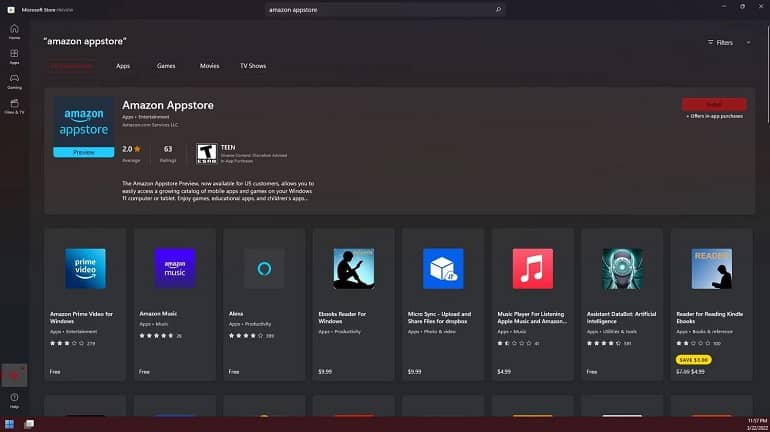Click the Microsoft Store logo in title bar
The image size is (770, 432).
pos(11,9)
